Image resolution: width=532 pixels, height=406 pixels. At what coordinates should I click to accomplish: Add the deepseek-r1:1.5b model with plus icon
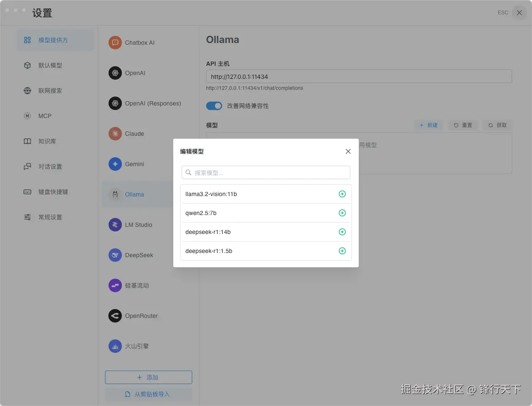pyautogui.click(x=342, y=251)
